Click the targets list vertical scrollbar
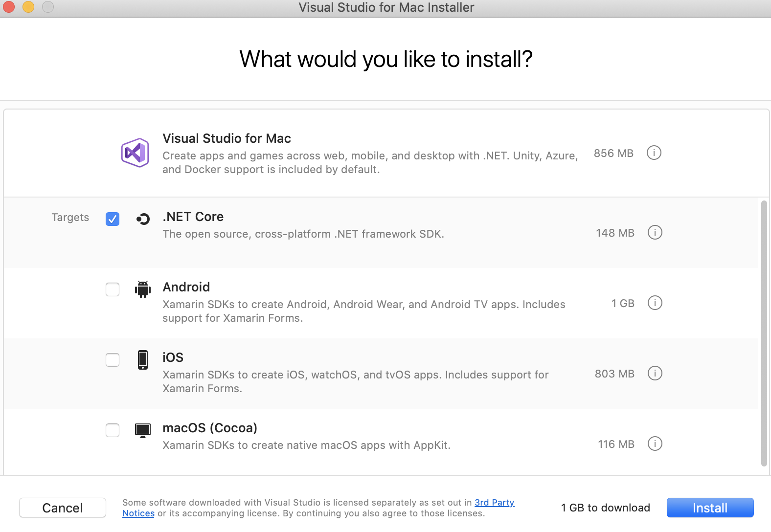 pos(764,332)
